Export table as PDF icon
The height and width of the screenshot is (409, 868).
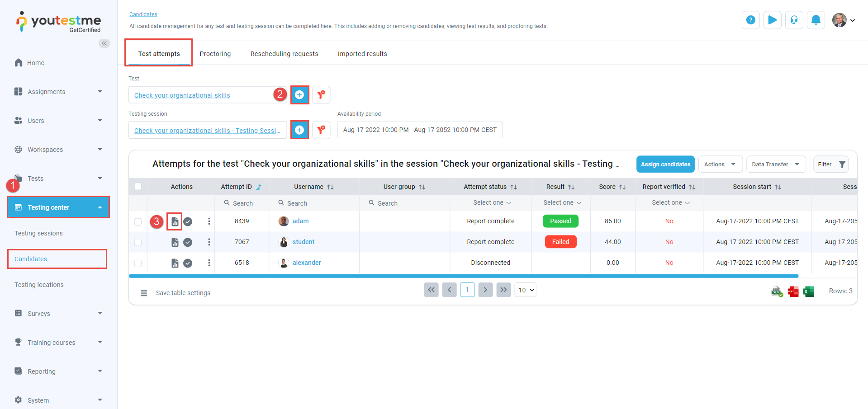pos(793,291)
